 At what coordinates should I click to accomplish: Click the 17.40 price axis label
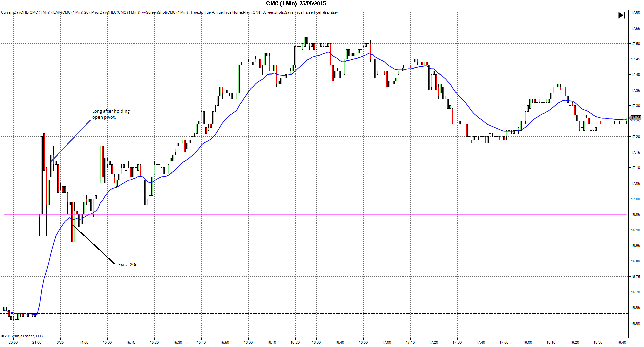[x=635, y=75]
